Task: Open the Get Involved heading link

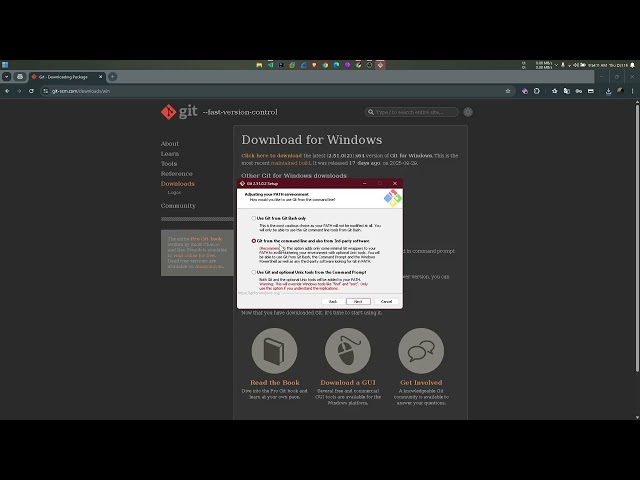Action: coord(421,382)
